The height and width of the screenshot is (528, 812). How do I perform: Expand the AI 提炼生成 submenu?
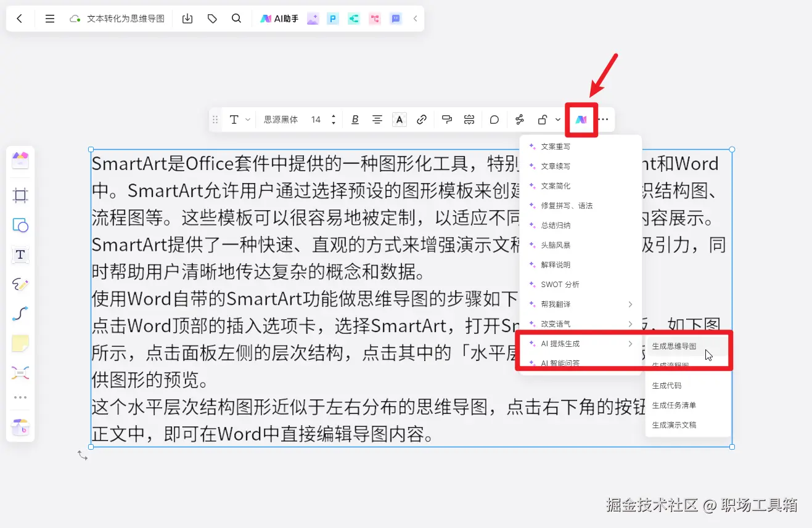coord(580,344)
